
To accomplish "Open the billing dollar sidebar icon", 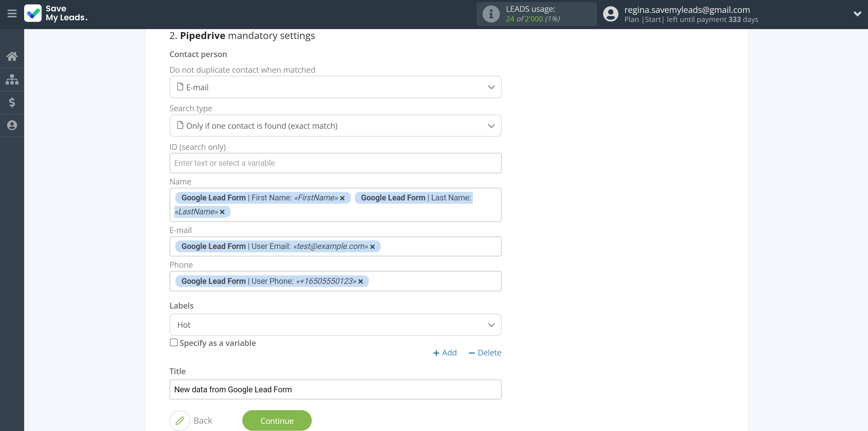I will [12, 102].
